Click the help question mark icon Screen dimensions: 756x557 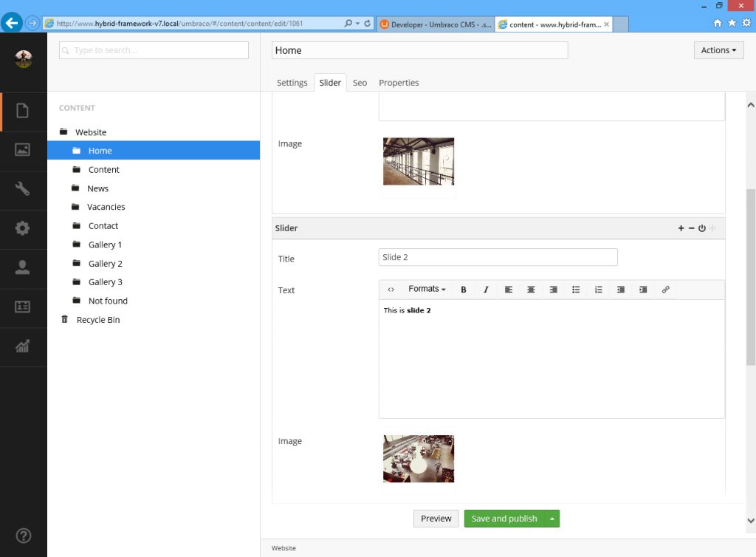(23, 536)
